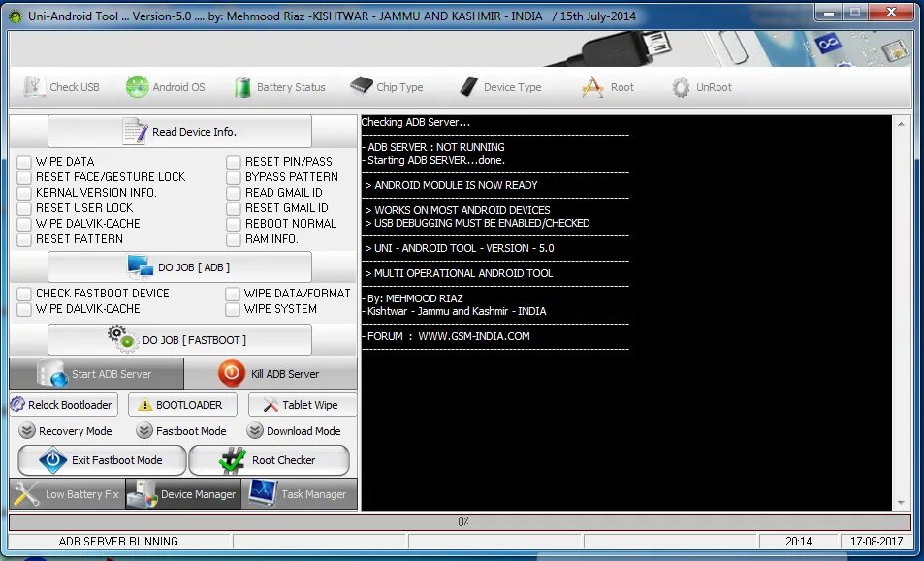This screenshot has height=561, width=924.
Task: Click 'ANDROID MODULE IS NOW READY' console line
Action: pyautogui.click(x=452, y=185)
